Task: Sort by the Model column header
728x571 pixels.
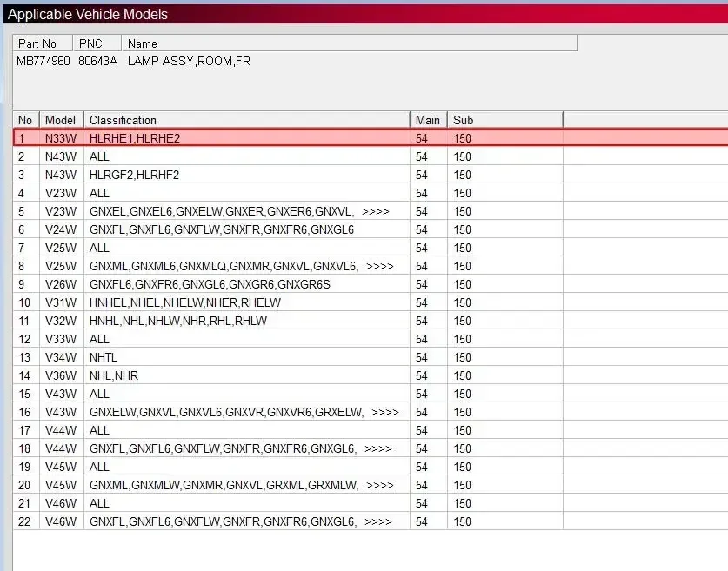Action: point(62,120)
